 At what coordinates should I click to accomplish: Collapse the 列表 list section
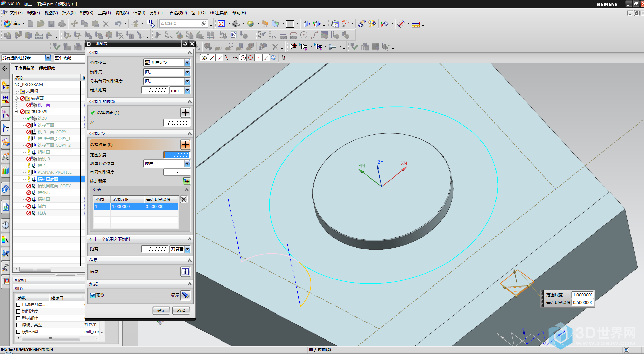(x=186, y=190)
